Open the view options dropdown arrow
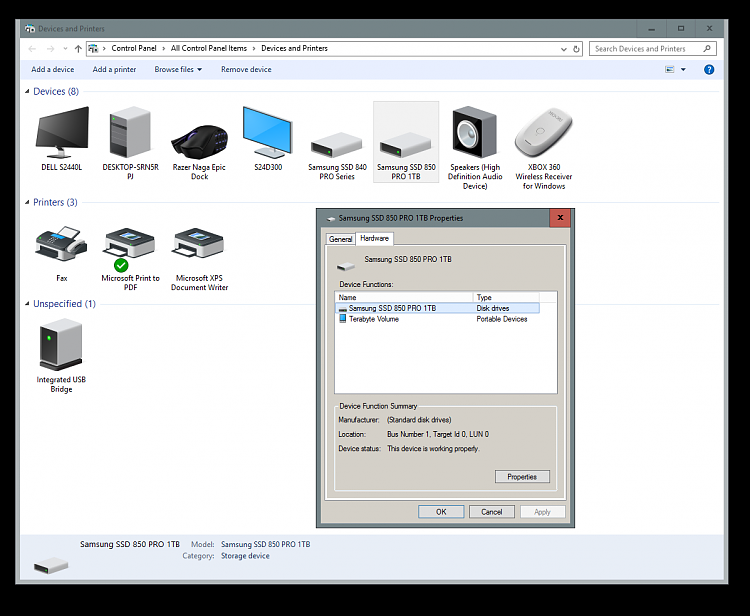750x616 pixels. coord(683,69)
